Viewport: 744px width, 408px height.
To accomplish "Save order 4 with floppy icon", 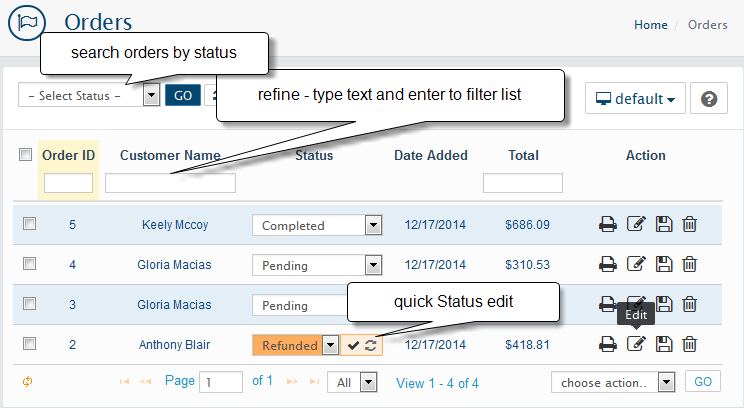I will tap(664, 264).
